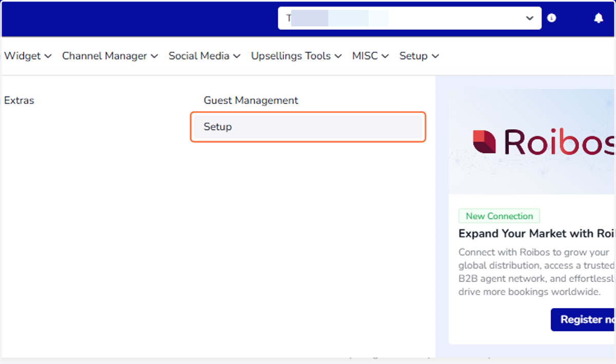Select Guest Management in the submenu

pyautogui.click(x=251, y=101)
